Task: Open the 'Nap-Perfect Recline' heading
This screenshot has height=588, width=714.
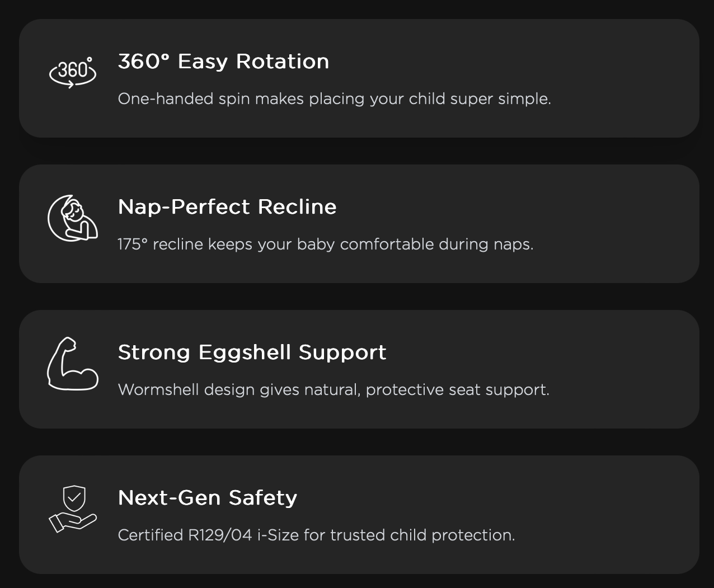Action: click(x=227, y=207)
